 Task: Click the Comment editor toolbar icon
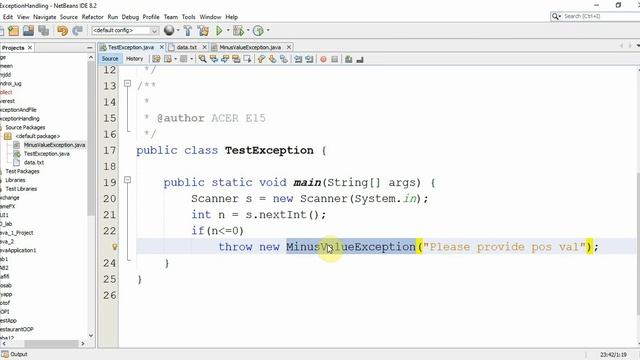click(348, 59)
